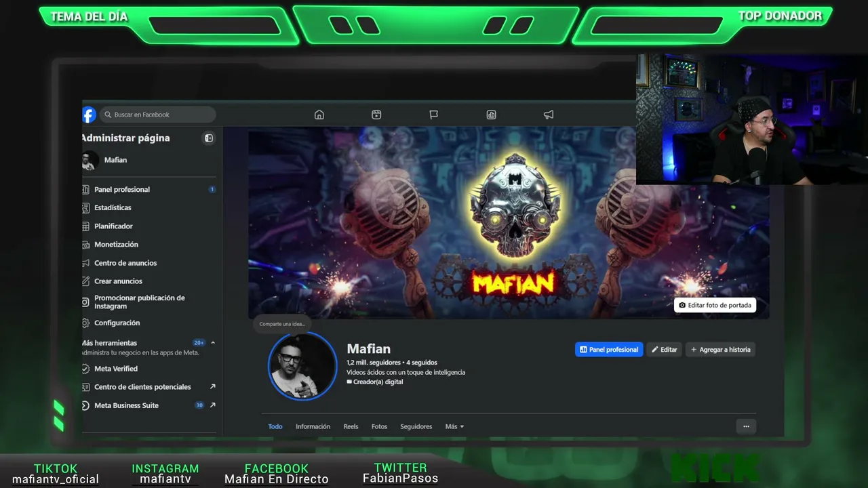Click the Planificador sidebar icon
Screen dimensions: 868x488
coord(85,226)
